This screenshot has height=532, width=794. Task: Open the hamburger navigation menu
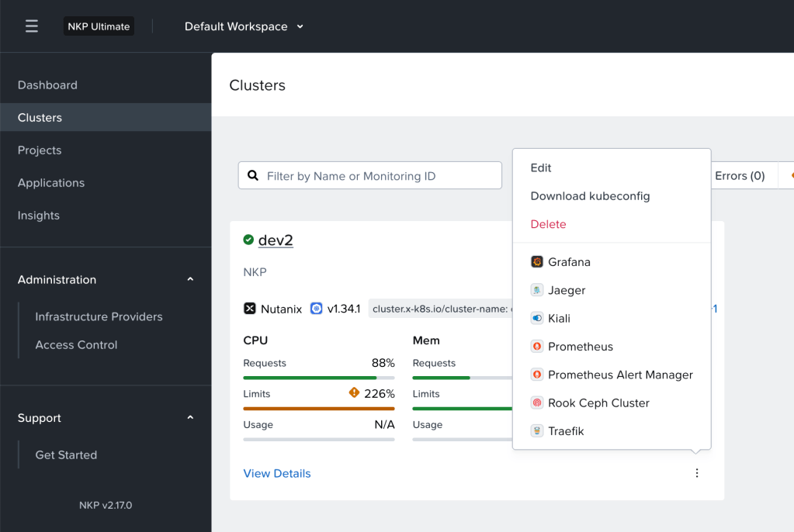[x=31, y=26]
